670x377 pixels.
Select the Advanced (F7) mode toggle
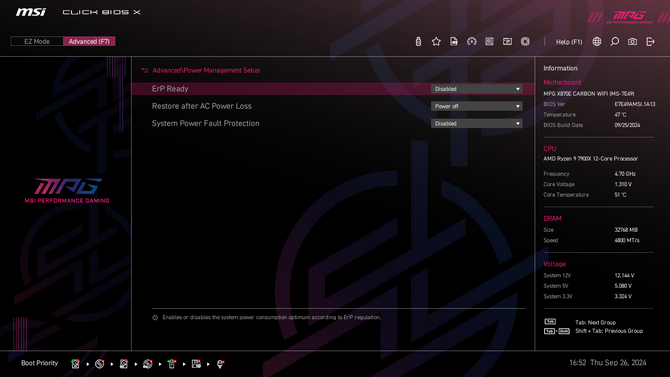tap(89, 41)
